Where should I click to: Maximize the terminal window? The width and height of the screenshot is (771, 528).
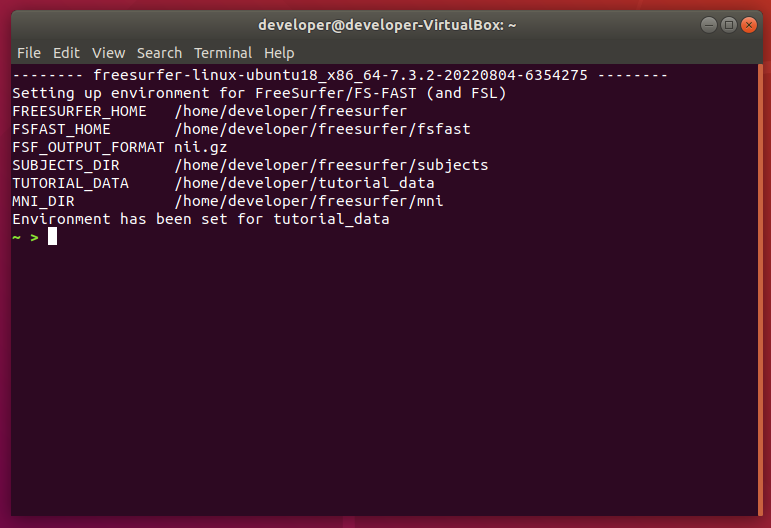tap(729, 24)
